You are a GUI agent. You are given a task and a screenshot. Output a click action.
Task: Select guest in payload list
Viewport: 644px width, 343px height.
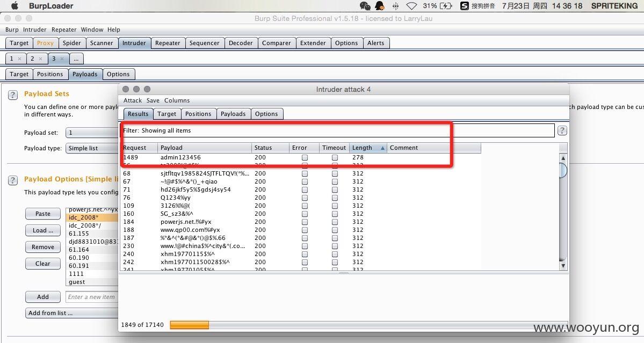92,282
